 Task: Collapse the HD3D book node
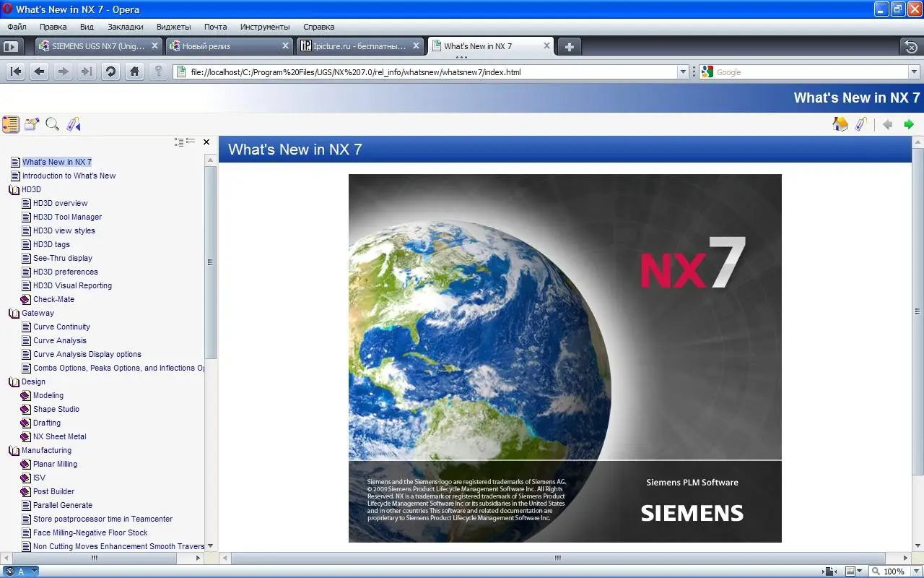coord(14,190)
